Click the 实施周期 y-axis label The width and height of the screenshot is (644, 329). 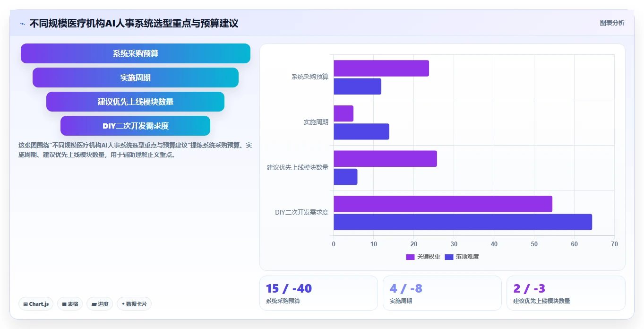point(316,122)
